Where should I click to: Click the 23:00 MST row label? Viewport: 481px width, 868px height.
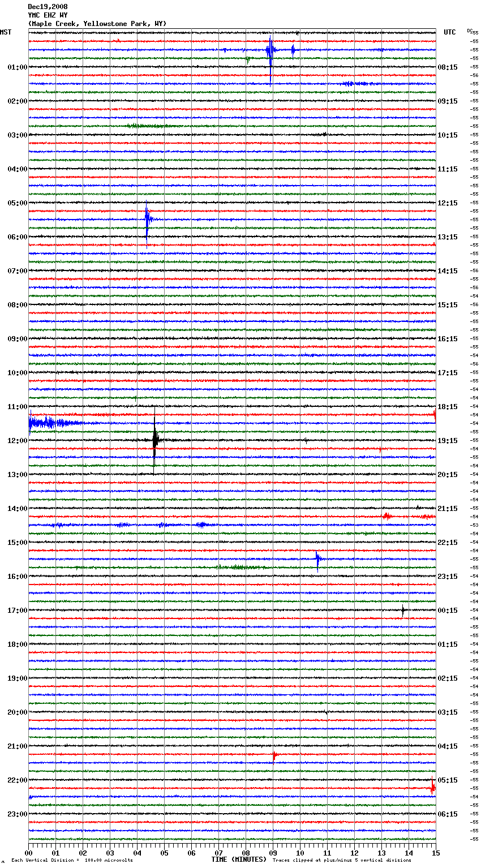coord(18,814)
